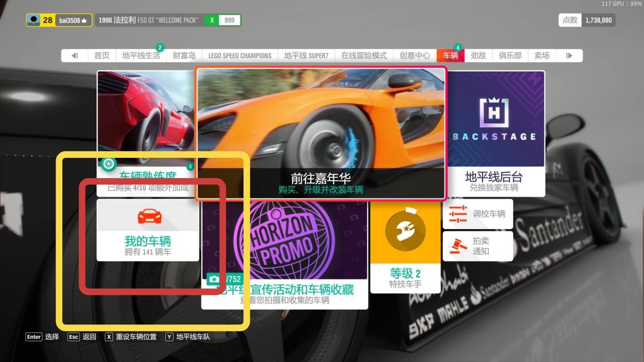644x362 pixels.
Task: Go to the 卖场 tab
Action: click(x=542, y=56)
